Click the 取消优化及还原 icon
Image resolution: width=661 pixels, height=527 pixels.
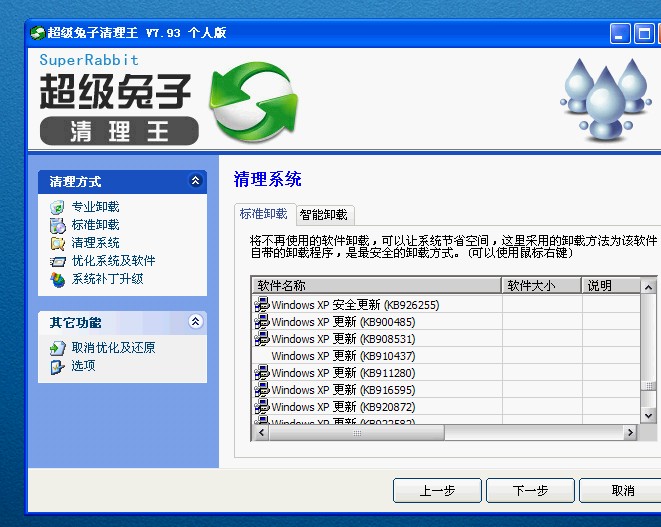(x=57, y=348)
